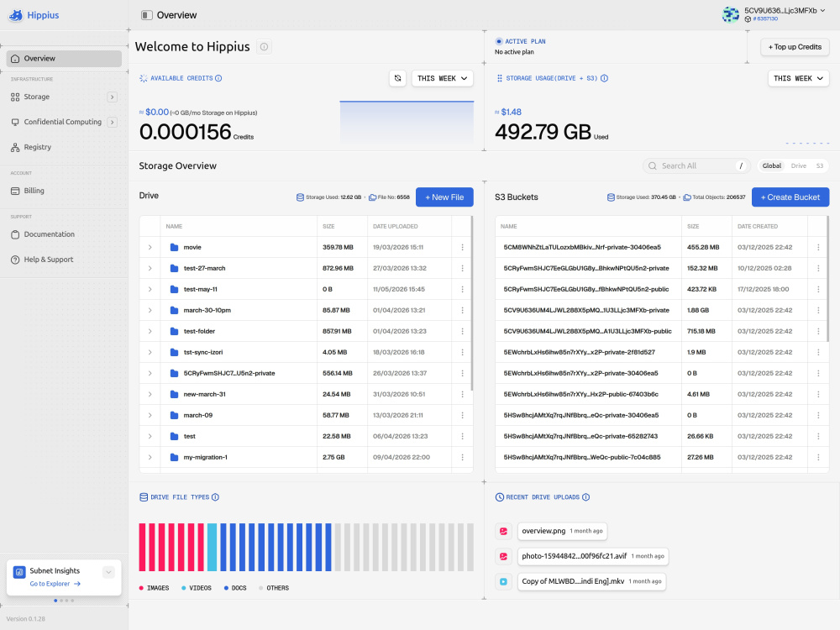Screen dimensions: 840x630
Task: Open the storage usage THIS WEEK dropdown
Action: click(x=798, y=78)
